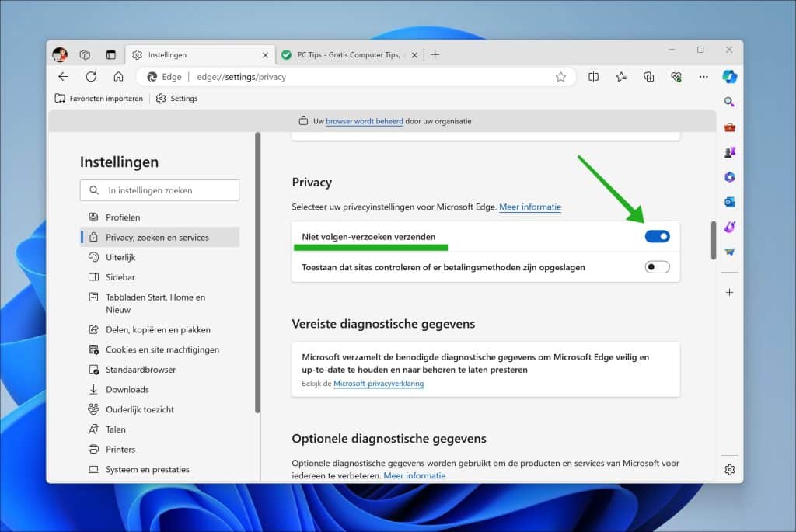Switch to the Instellingen tab
Screen dimensions: 796x532
201,55
